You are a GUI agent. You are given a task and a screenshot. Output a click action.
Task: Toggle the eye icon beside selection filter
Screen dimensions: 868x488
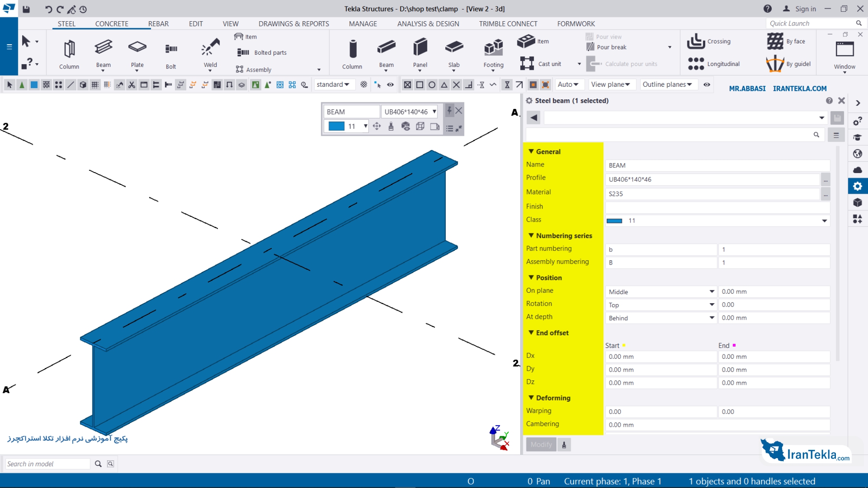click(x=390, y=85)
